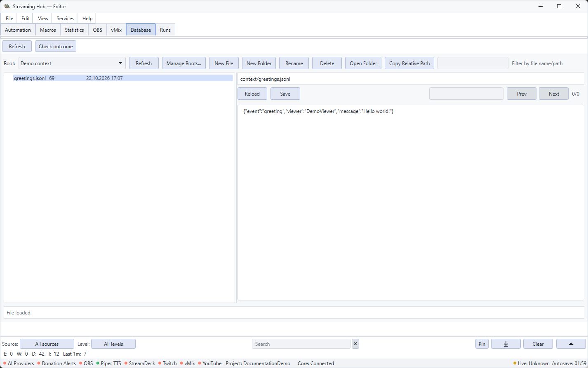
Task: Open the View menu
Action: 43,18
